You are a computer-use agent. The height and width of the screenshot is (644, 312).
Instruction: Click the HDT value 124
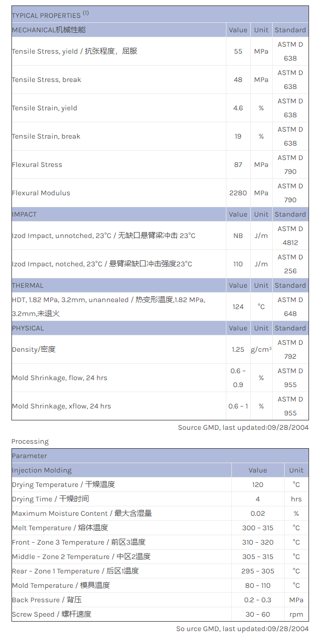coord(238,307)
